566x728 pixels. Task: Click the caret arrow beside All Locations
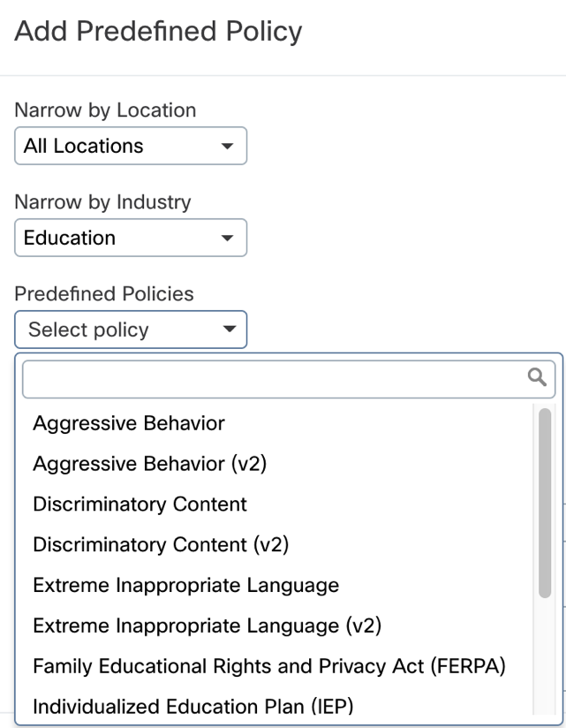click(x=228, y=146)
